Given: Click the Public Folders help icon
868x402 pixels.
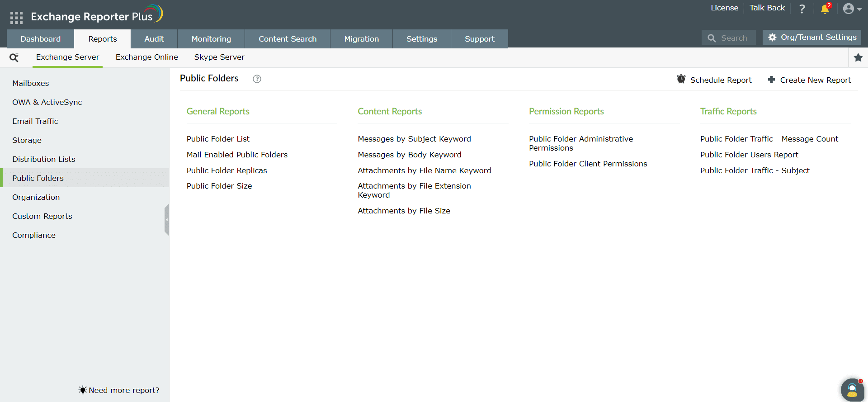Looking at the screenshot, I should point(257,79).
